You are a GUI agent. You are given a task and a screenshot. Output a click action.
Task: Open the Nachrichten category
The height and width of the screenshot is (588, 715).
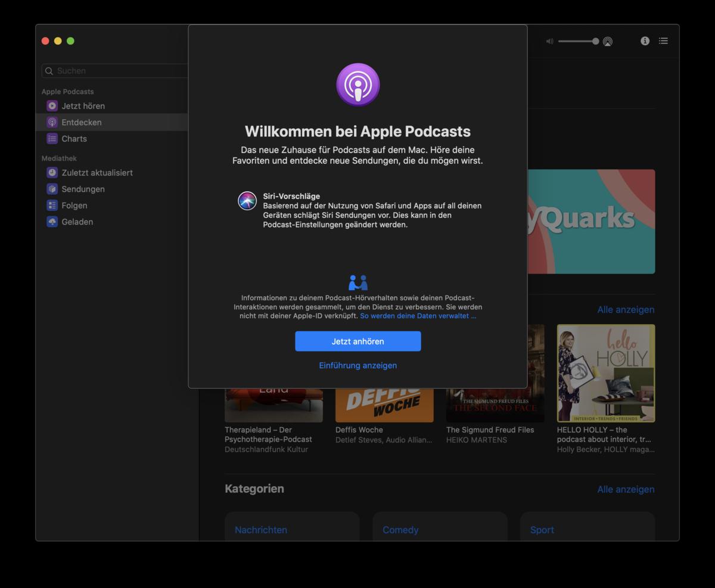pyautogui.click(x=292, y=526)
